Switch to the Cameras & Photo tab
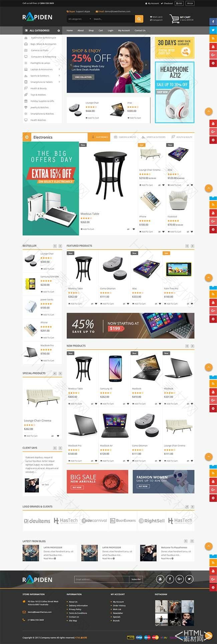This screenshot has height=644, width=217. click(x=125, y=137)
